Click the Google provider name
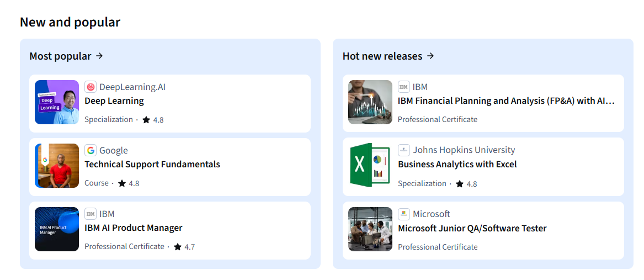Screen dimensions: 644x280 (113, 150)
